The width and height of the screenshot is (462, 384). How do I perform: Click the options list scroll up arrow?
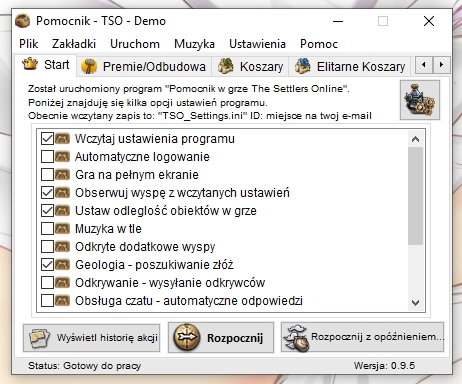pyautogui.click(x=415, y=139)
